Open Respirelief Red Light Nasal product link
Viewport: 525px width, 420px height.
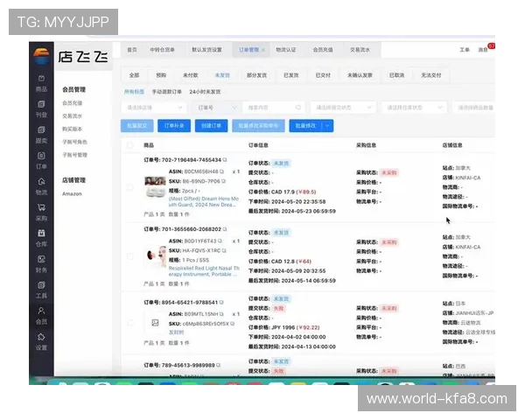(x=204, y=271)
